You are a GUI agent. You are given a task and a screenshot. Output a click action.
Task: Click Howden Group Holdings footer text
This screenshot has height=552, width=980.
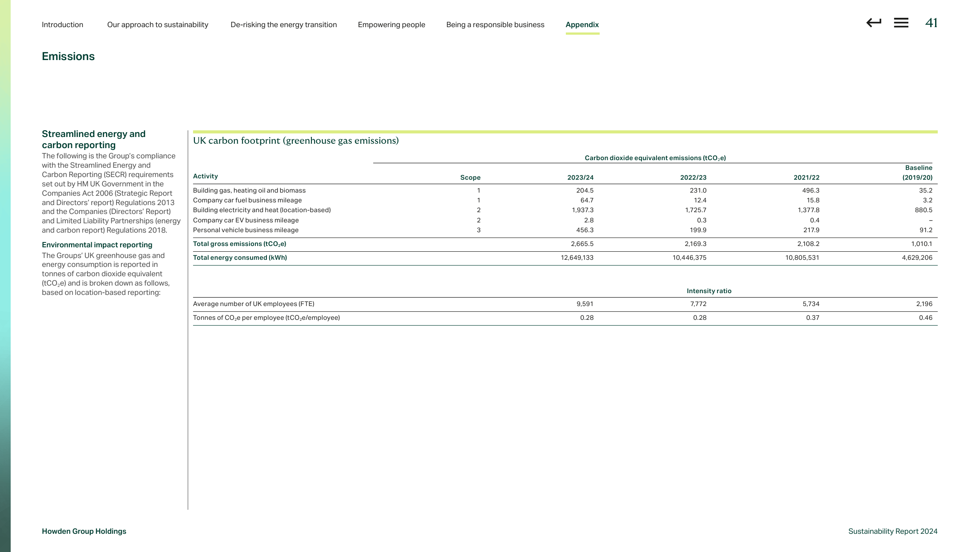click(x=84, y=532)
